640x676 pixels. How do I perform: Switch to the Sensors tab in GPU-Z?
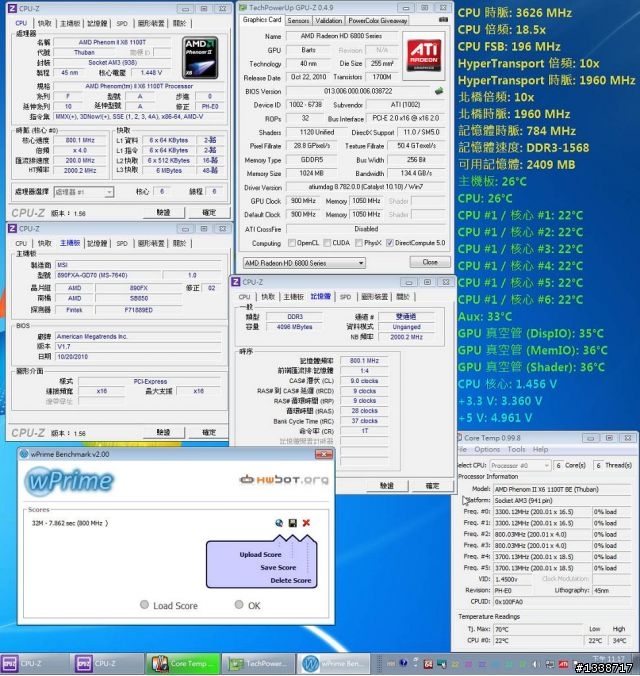298,20
